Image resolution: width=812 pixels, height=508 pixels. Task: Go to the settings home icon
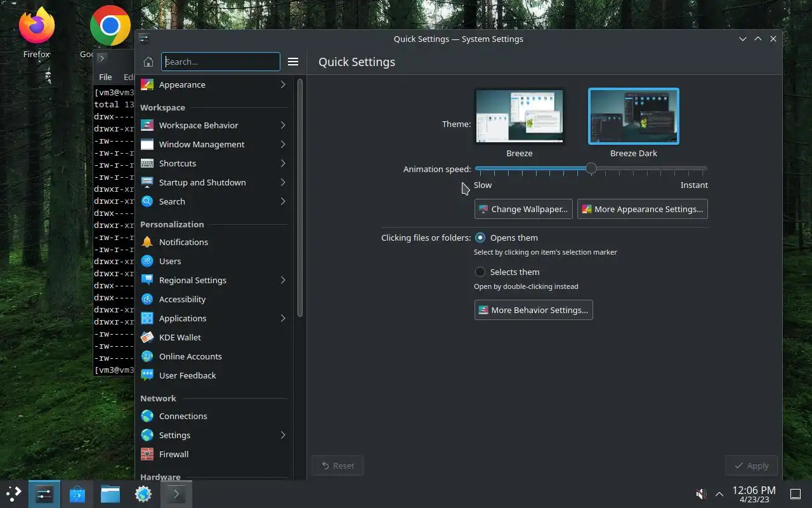point(148,62)
